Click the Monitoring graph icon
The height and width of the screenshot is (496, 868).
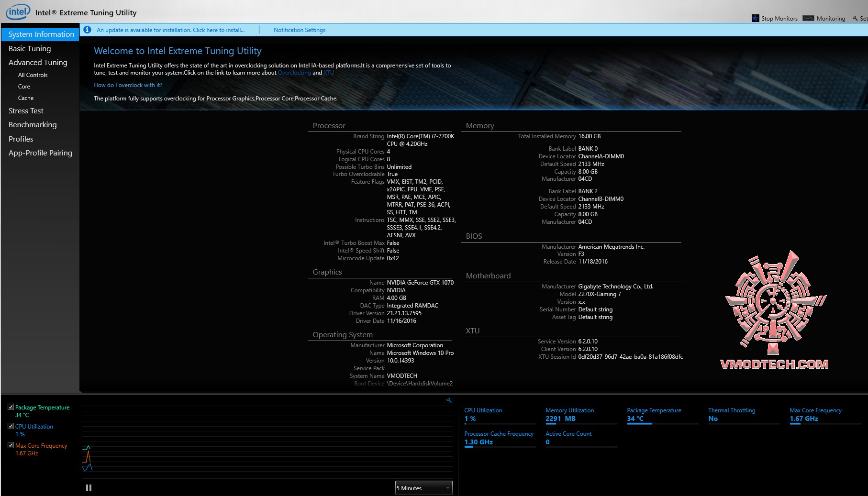(x=808, y=18)
